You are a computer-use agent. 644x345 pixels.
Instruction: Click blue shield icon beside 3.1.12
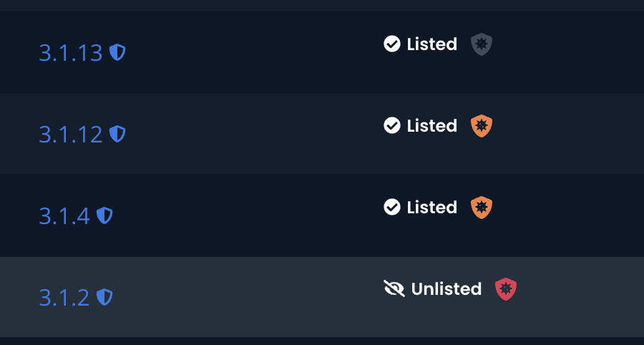click(117, 134)
